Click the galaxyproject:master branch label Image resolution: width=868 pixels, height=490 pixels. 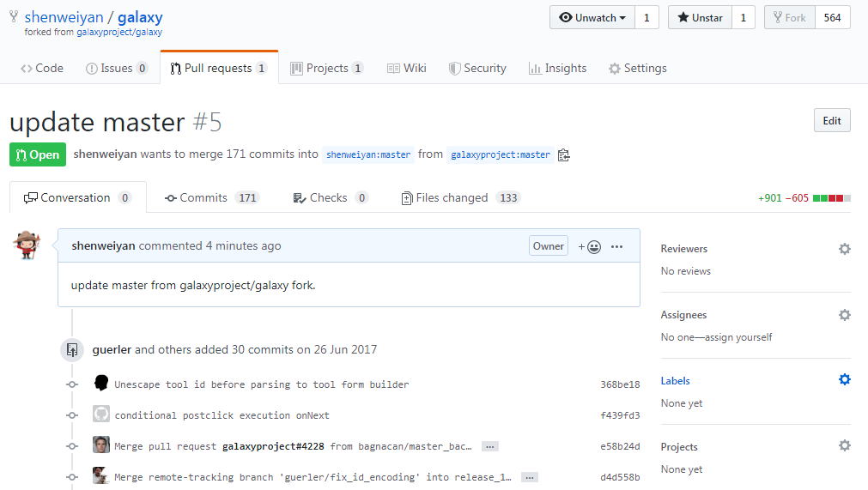point(501,154)
